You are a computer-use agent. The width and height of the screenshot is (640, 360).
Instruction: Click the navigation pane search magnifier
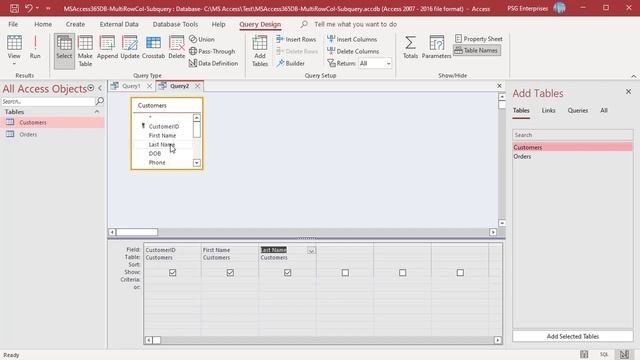click(x=100, y=101)
